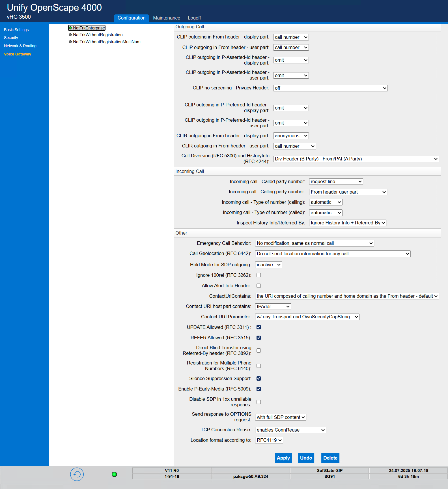Open Voice Gateway in sidebar
Viewport: 448px width, 489px height.
click(x=18, y=54)
